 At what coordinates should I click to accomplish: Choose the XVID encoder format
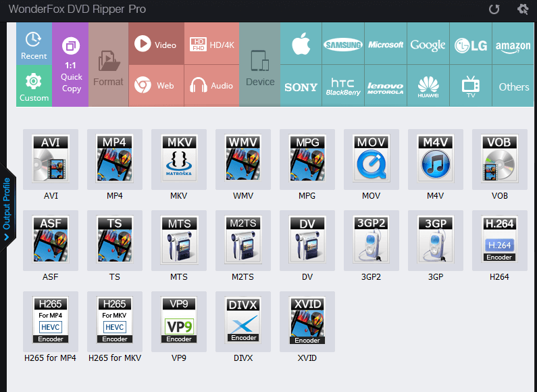point(307,322)
